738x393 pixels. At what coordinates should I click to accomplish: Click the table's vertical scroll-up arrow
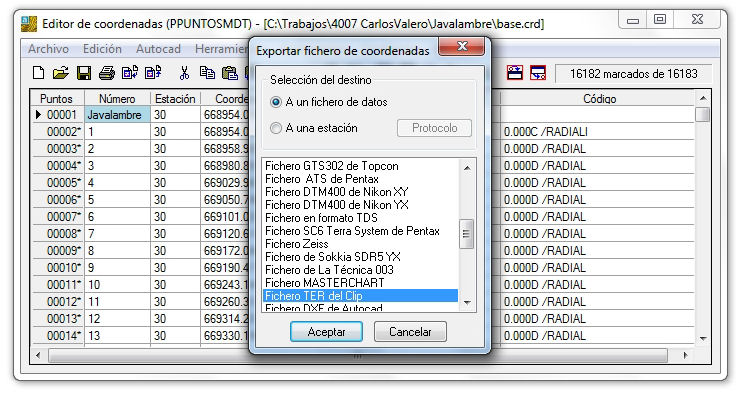tap(703, 98)
